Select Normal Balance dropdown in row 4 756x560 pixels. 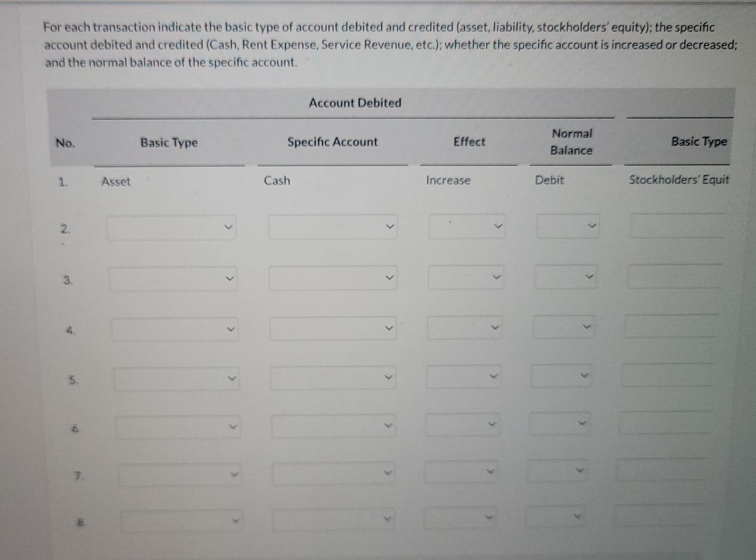(563, 327)
